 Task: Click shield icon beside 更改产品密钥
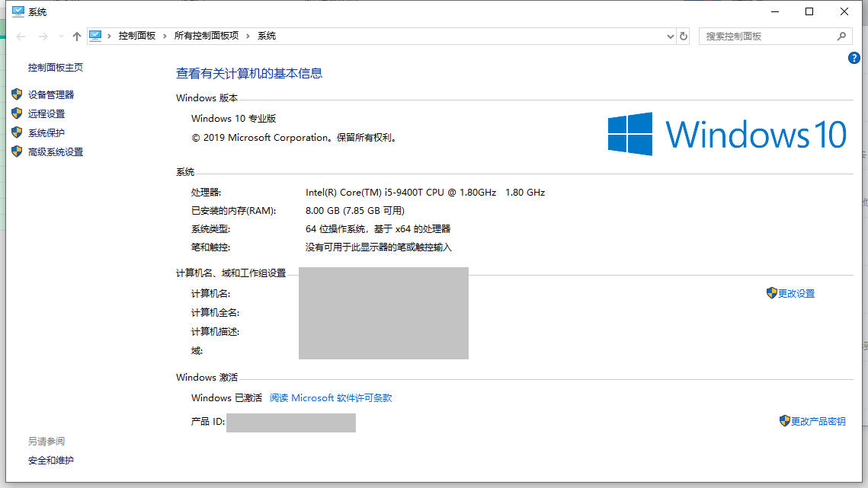[x=784, y=420]
